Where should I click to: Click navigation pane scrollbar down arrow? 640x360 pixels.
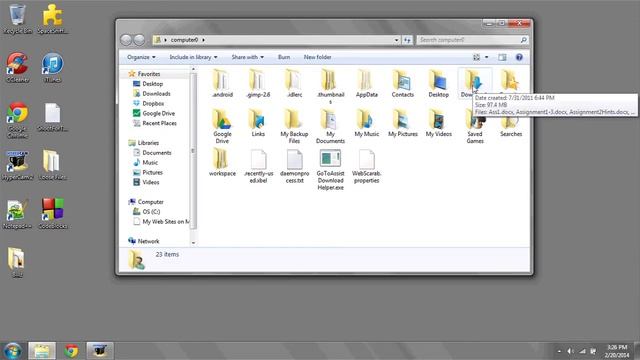[193, 243]
